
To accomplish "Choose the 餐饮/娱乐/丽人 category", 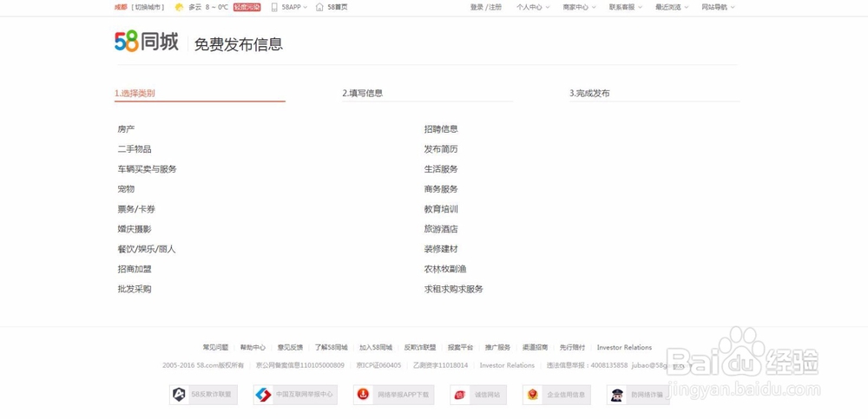I will coord(147,249).
